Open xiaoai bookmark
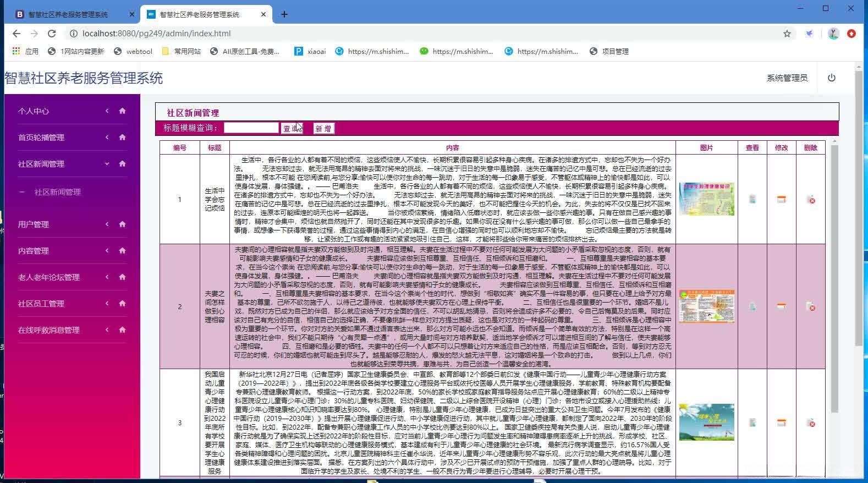Viewport: 868px width, 483px height. 310,51
